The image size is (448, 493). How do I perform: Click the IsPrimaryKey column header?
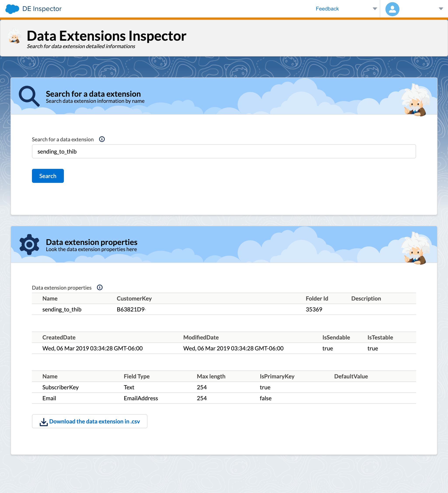[x=277, y=376]
